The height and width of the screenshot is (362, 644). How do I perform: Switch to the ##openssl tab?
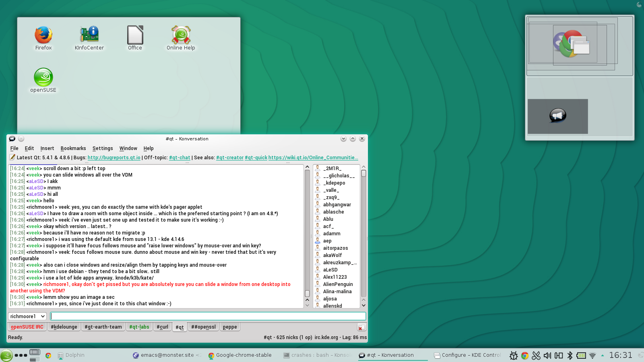[x=203, y=327]
